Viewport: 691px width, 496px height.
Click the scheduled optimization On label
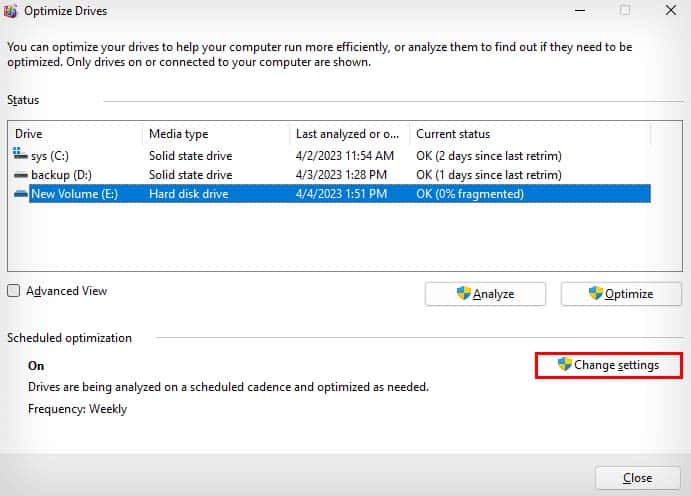click(36, 366)
